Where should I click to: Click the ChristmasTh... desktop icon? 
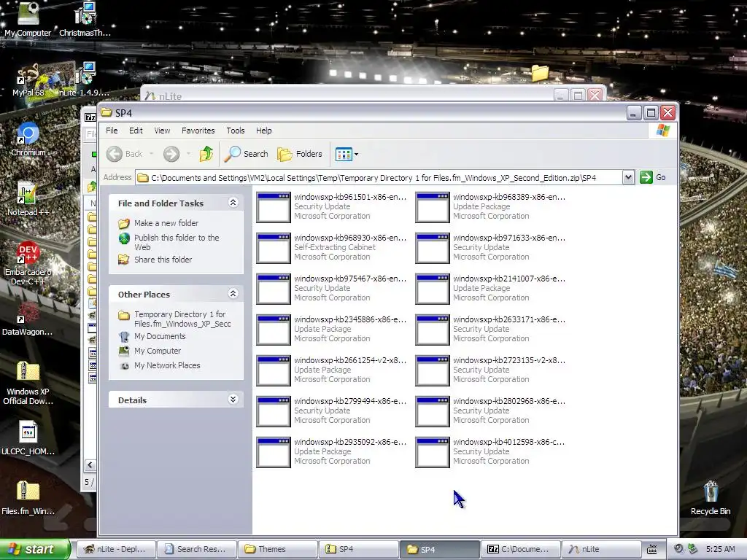pos(85,19)
